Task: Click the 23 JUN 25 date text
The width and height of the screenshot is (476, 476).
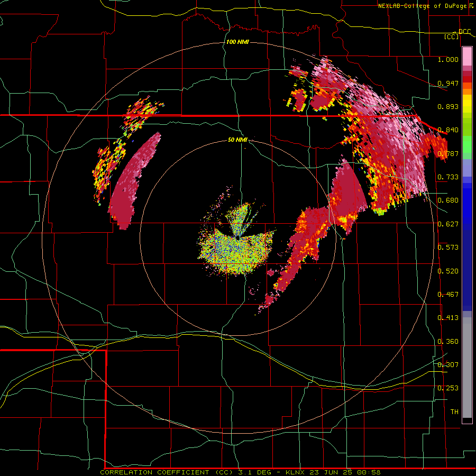Action: [x=331, y=472]
